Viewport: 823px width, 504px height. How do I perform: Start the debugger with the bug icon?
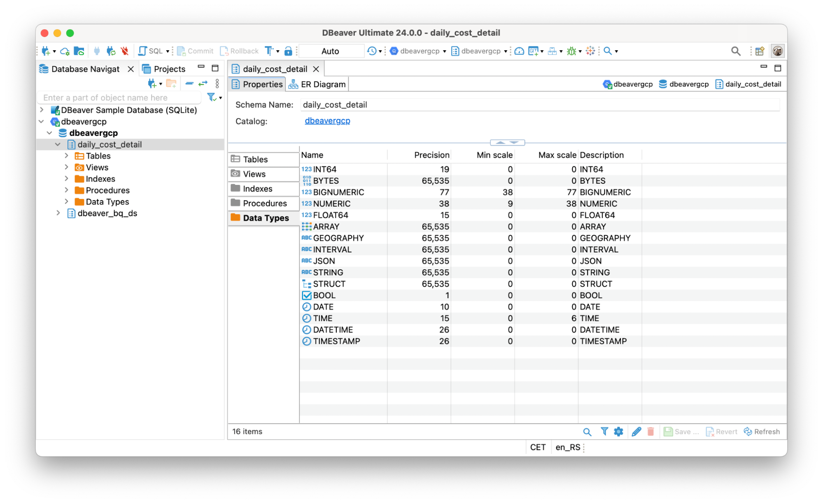[571, 51]
